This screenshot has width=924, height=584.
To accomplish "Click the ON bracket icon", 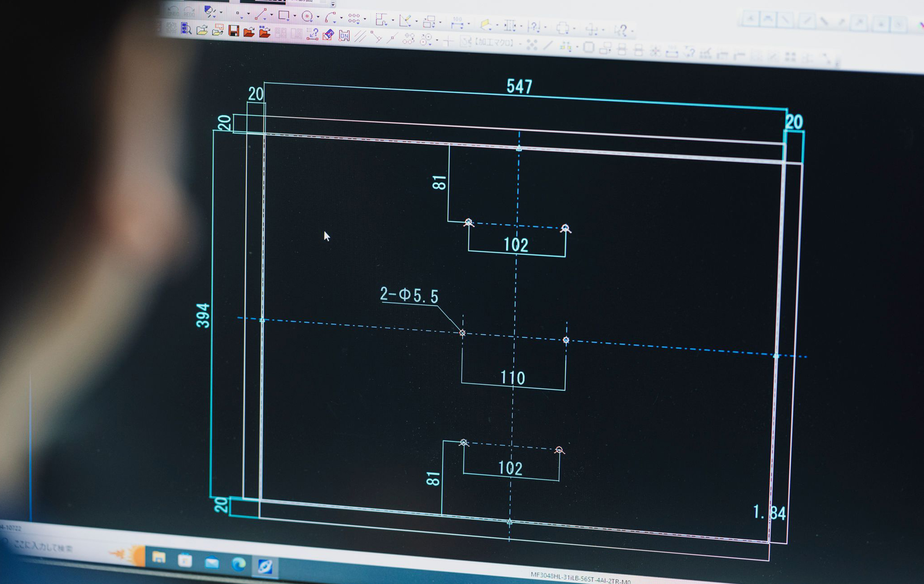I will click(344, 36).
